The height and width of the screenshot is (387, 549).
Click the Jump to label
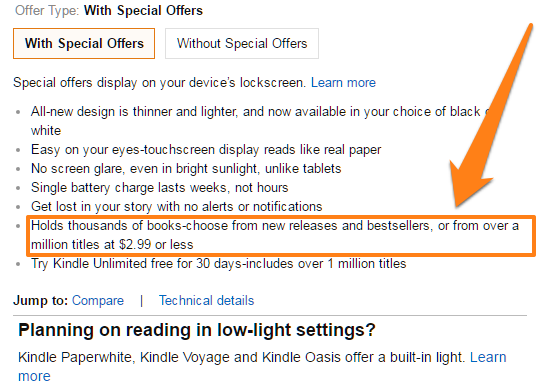41,300
